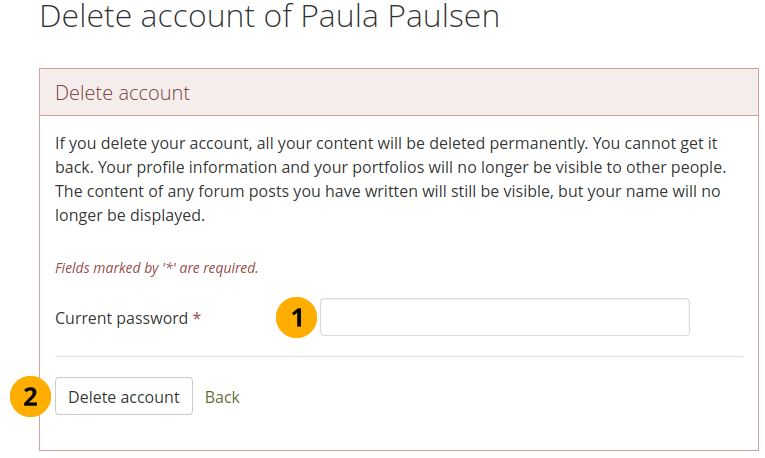
Task: Click the Delete account panel header
Action: pos(398,93)
